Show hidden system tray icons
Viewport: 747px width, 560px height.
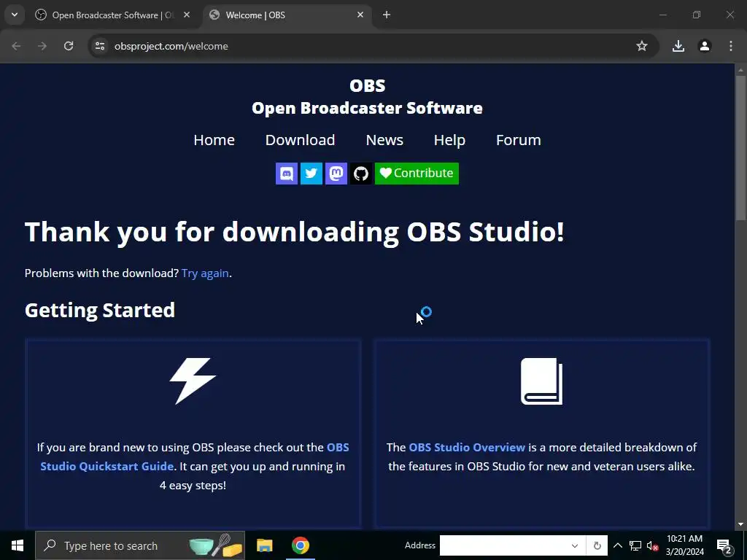click(617, 545)
